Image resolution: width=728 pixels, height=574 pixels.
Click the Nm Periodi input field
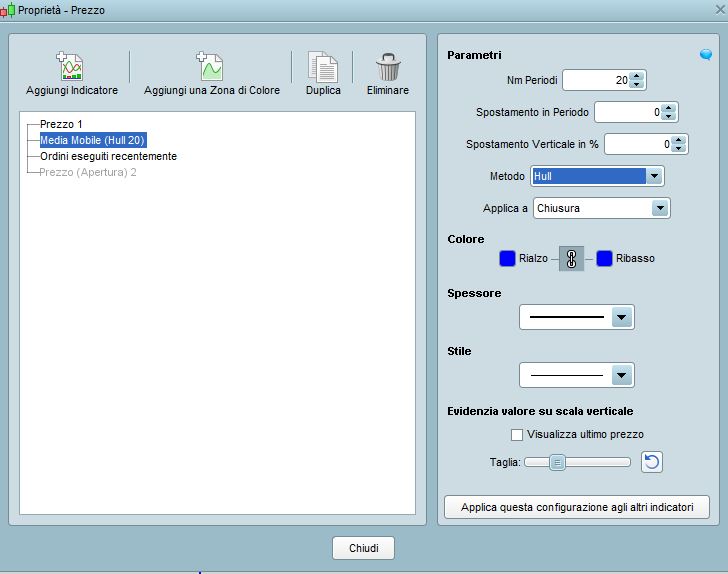pyautogui.click(x=596, y=80)
